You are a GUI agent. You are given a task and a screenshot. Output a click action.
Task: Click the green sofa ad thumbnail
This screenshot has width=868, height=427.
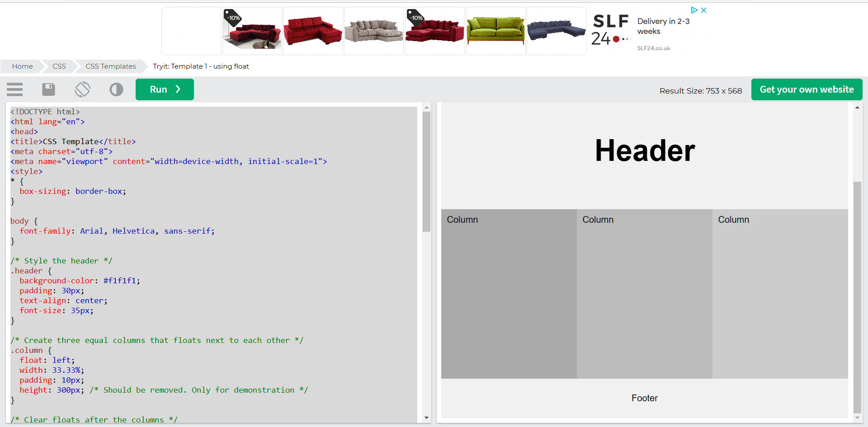(x=495, y=31)
